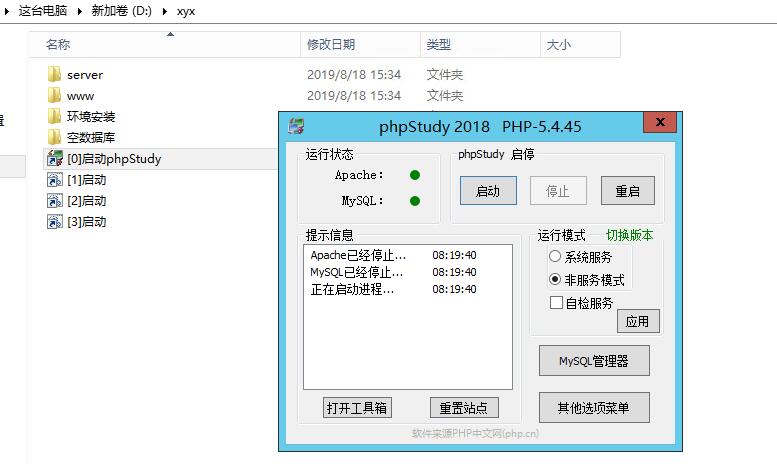Select the server folder icon

[x=54, y=75]
